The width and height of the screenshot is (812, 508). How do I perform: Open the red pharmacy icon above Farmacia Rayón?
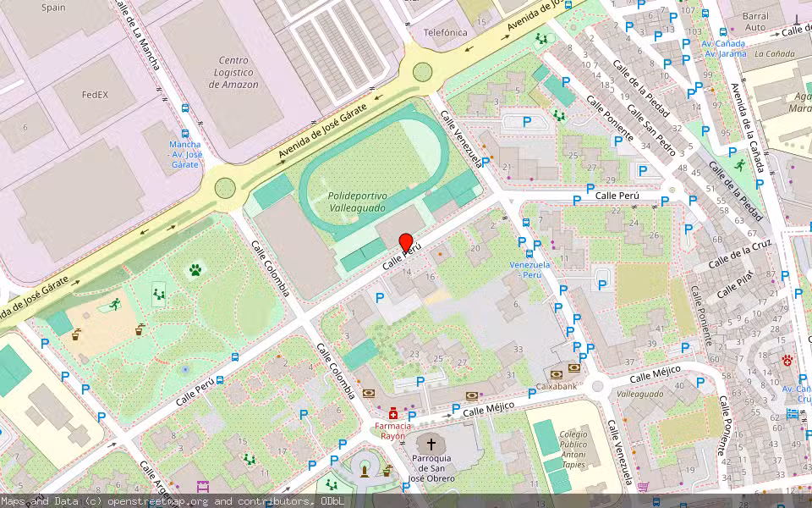[x=393, y=413]
